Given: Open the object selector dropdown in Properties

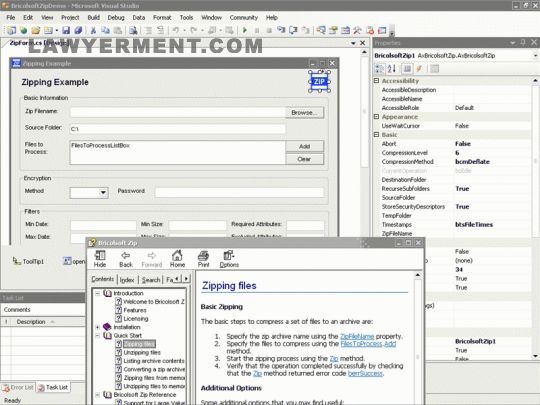Looking at the screenshot, I should [x=536, y=55].
